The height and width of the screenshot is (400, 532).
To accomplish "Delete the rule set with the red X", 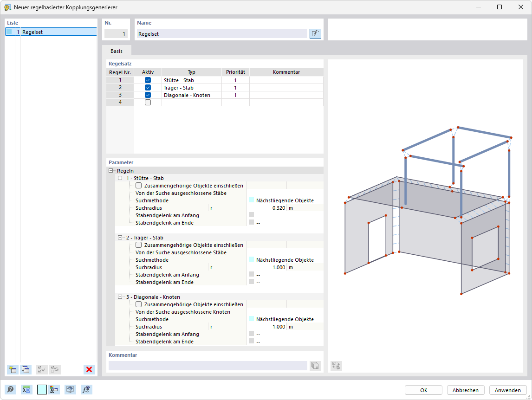I will click(89, 369).
